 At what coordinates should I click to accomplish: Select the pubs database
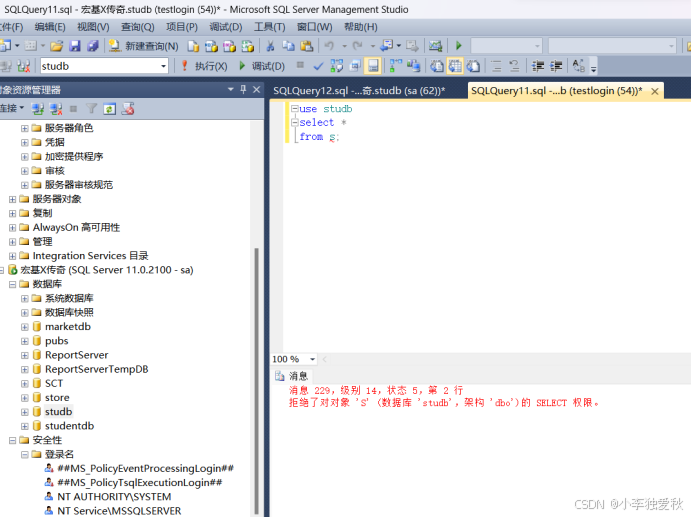click(56, 341)
